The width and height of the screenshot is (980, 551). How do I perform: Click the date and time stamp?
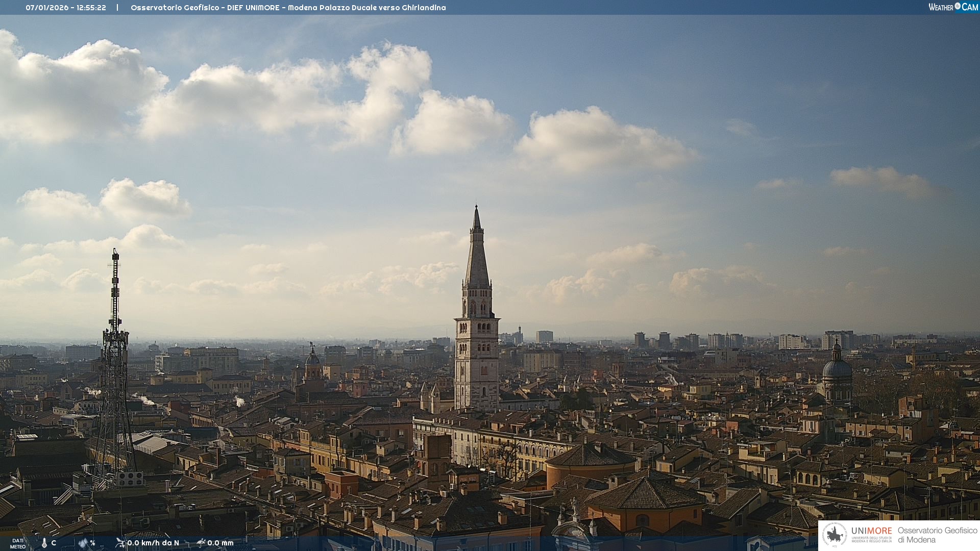click(x=66, y=8)
